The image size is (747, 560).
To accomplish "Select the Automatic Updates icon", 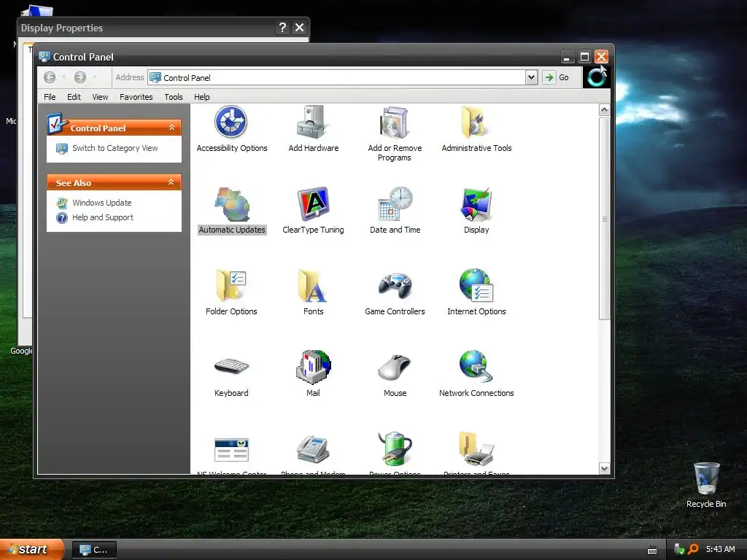I will [231, 205].
